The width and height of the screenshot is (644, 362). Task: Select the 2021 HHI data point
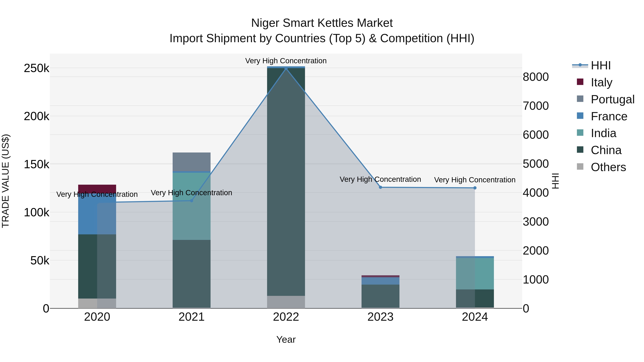(x=191, y=201)
